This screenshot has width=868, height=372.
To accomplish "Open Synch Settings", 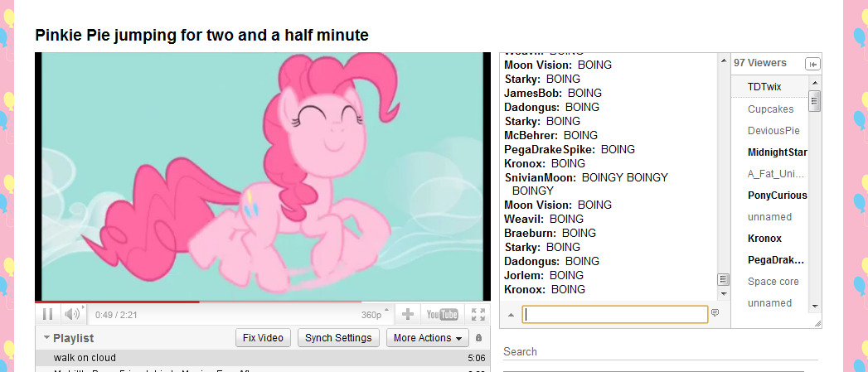I will tap(338, 338).
